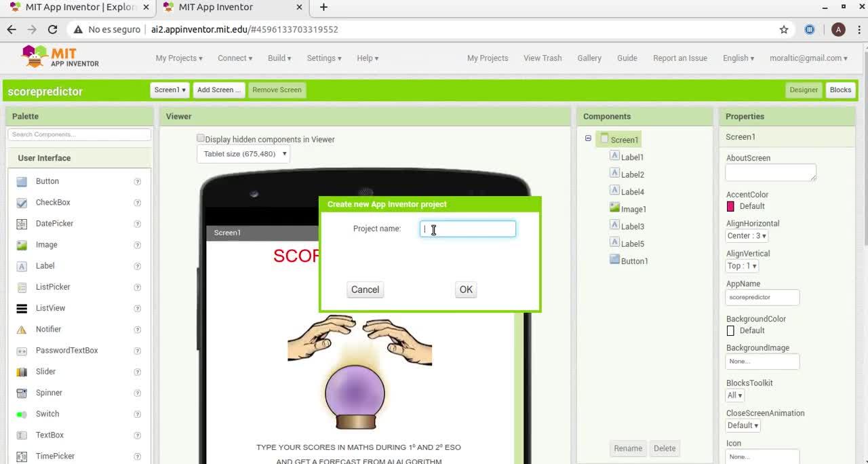
Task: Collapse the Screen1 component tree
Action: coord(588,138)
